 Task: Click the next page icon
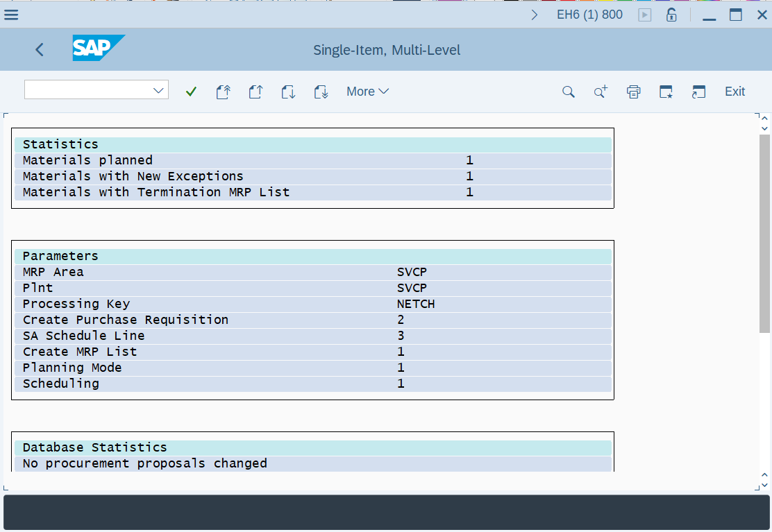tap(288, 91)
